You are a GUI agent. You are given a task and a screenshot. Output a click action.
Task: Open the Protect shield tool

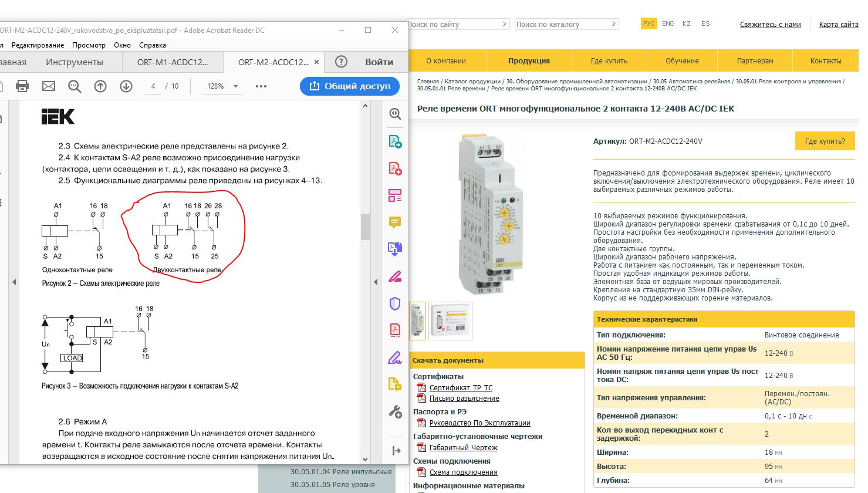pyautogui.click(x=395, y=303)
